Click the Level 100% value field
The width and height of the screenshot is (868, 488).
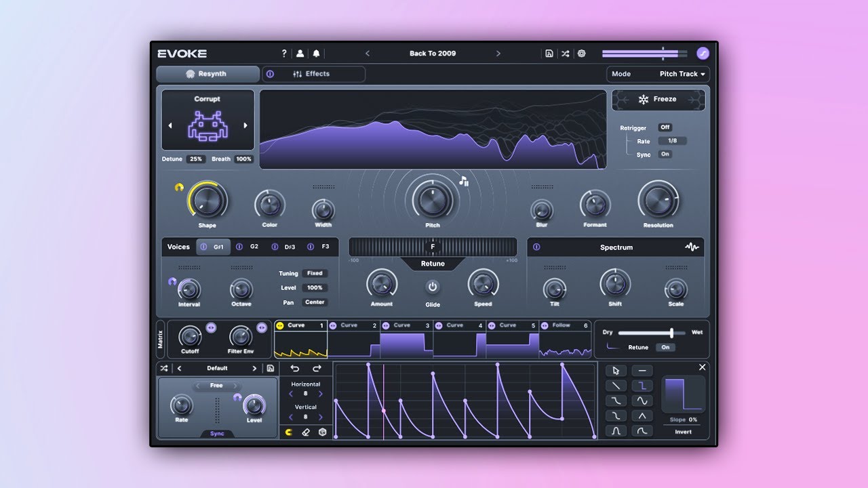[315, 288]
